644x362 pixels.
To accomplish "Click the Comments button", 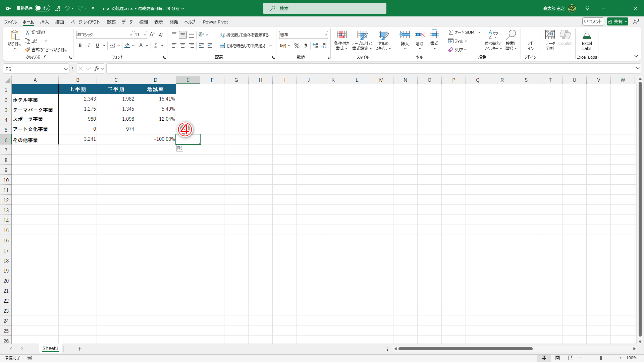I will click(593, 21).
